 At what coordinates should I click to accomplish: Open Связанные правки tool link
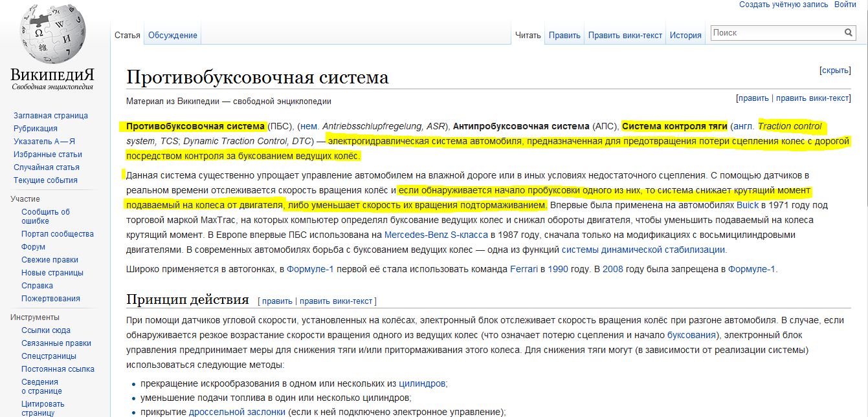56,343
